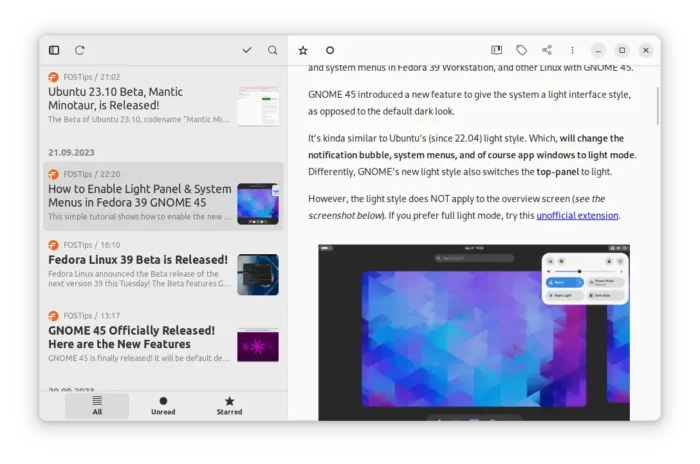
Task: Click the 21.09.2023 date header
Action: tap(71, 153)
